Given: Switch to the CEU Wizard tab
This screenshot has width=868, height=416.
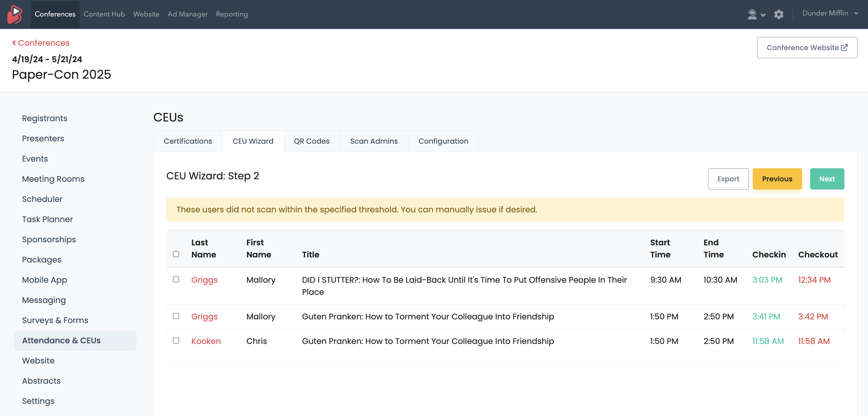Looking at the screenshot, I should tap(253, 141).
